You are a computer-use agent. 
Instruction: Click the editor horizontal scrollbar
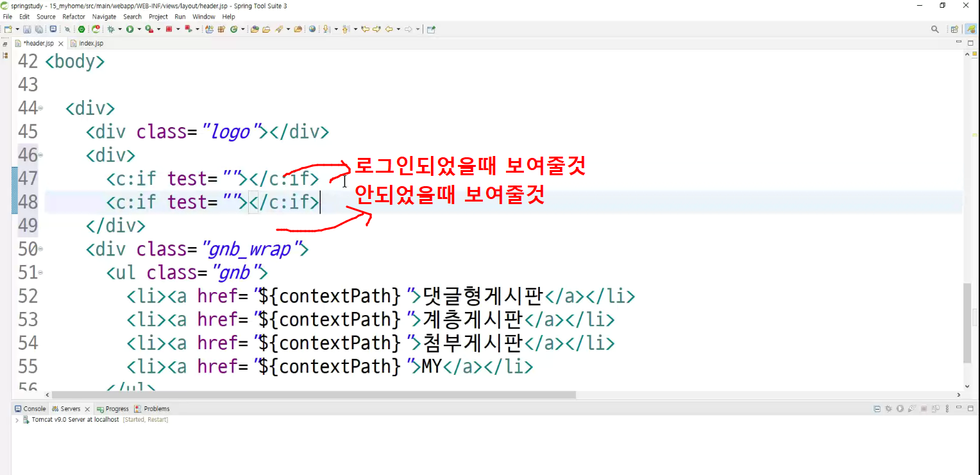click(x=314, y=395)
